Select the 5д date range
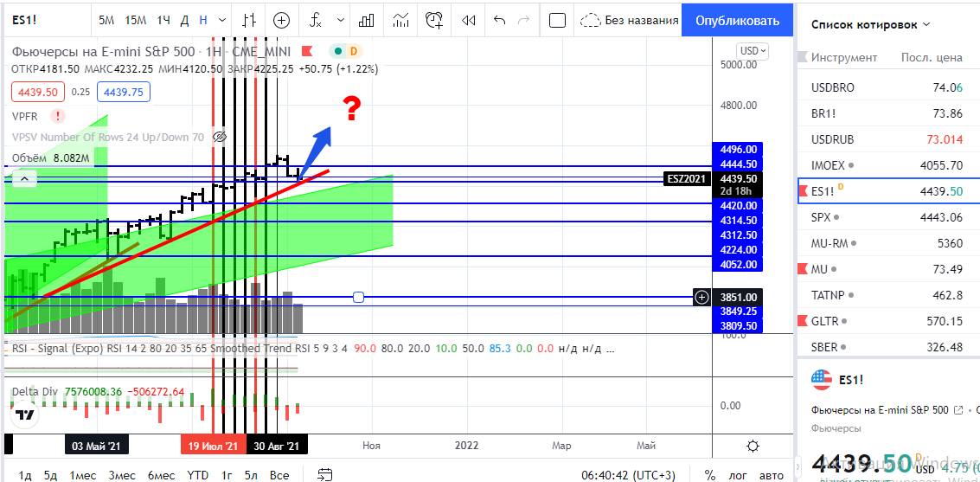This screenshot has height=482, width=980. [51, 475]
